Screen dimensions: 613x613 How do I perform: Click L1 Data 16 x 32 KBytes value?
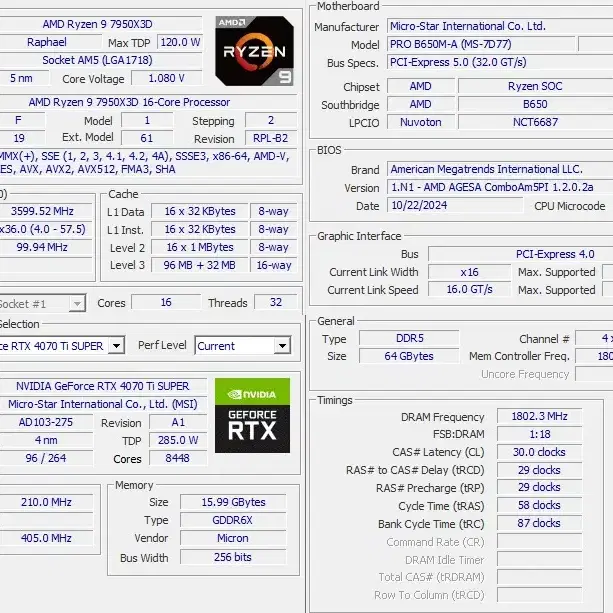click(x=200, y=211)
